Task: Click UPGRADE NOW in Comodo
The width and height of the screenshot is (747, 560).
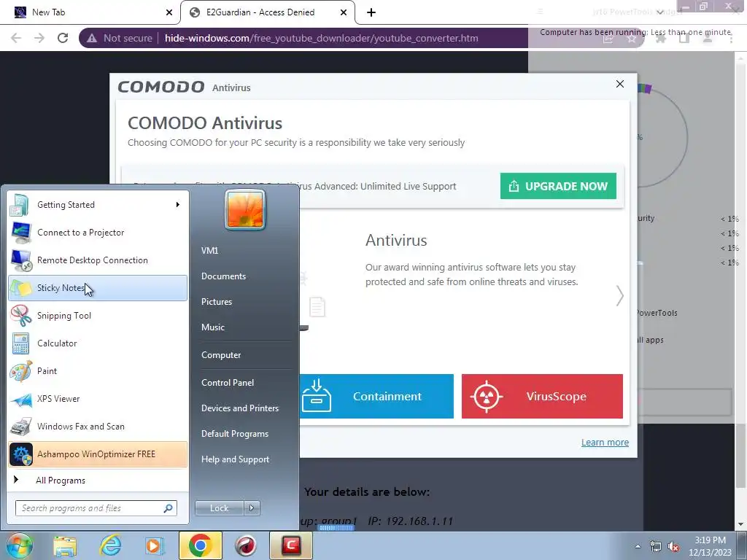Action: (x=558, y=186)
